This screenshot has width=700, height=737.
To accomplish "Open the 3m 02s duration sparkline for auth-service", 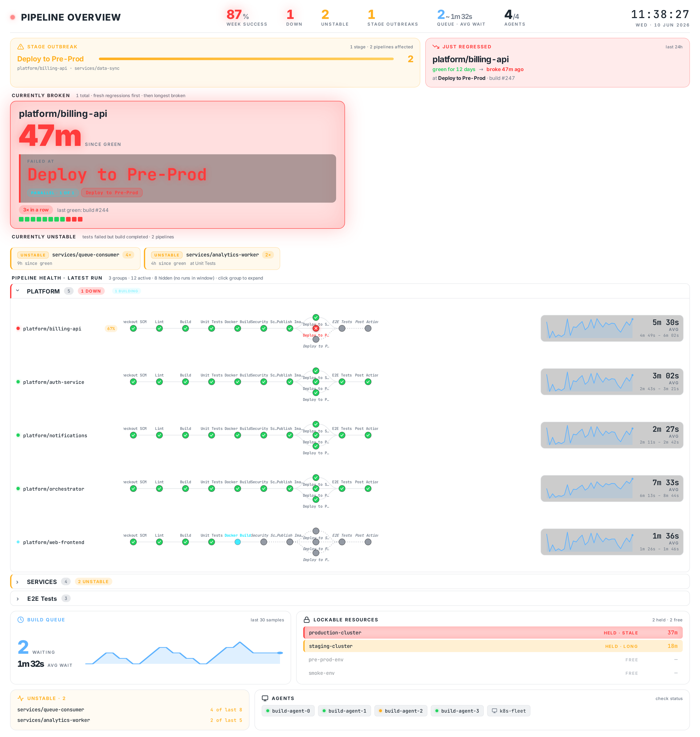I will tap(612, 382).
